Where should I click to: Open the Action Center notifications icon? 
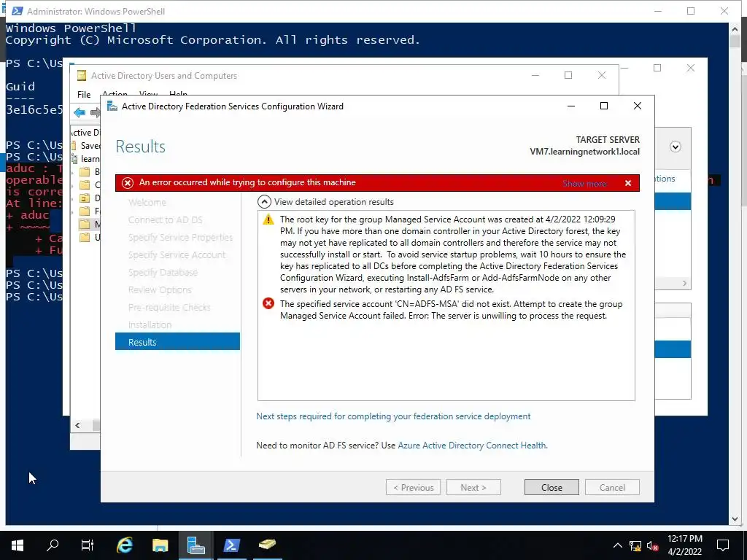pos(723,545)
